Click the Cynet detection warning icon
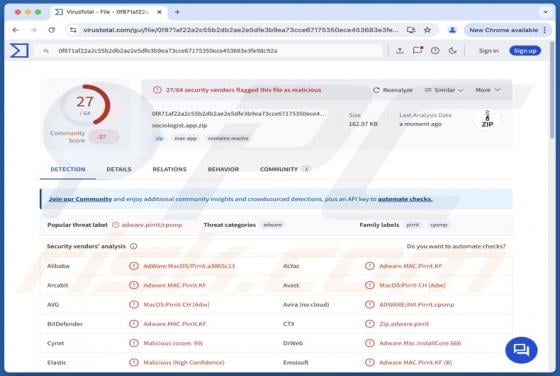Viewport: 560px width, 376px height. tap(134, 343)
